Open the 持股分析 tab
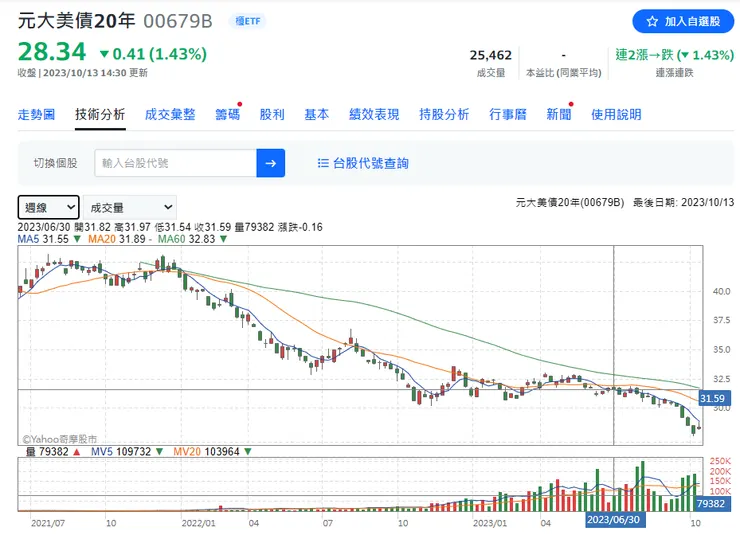Viewport: 740px width, 534px height. click(x=444, y=115)
